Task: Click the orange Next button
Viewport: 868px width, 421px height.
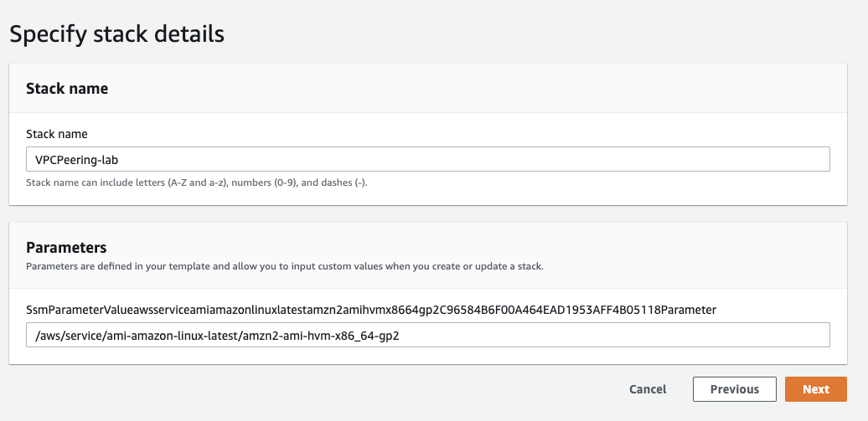Action: click(x=815, y=389)
